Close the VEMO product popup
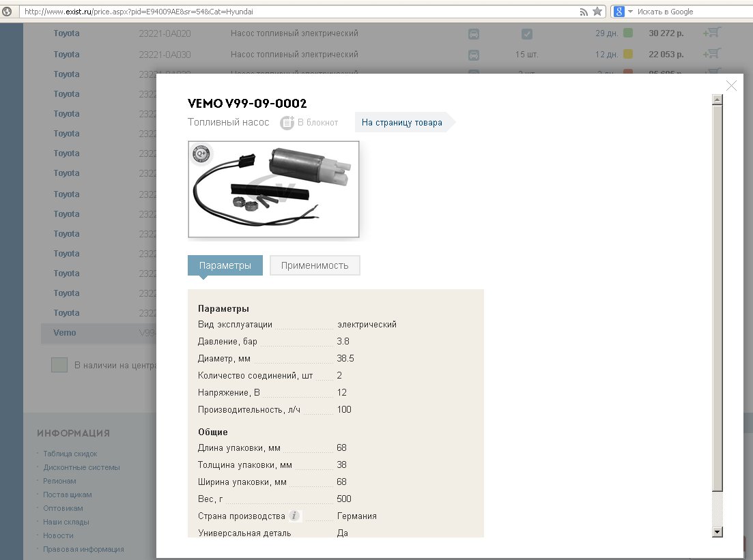The height and width of the screenshot is (560, 753). coord(731,86)
